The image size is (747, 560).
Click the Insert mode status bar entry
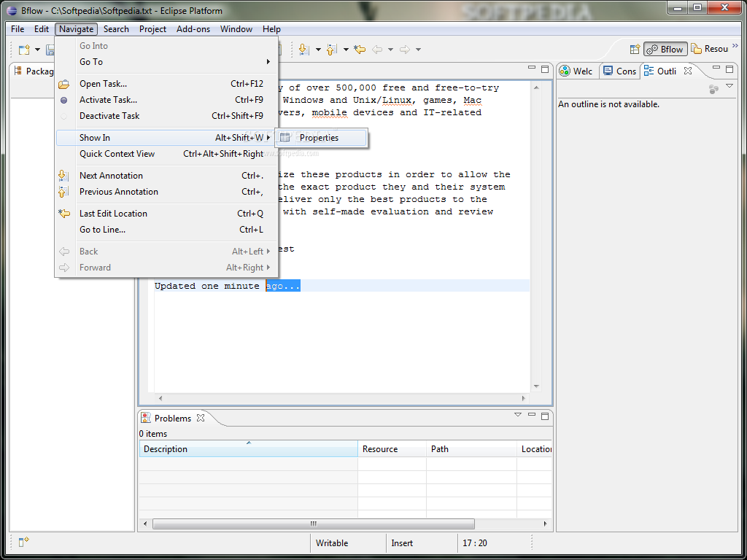tap(402, 542)
